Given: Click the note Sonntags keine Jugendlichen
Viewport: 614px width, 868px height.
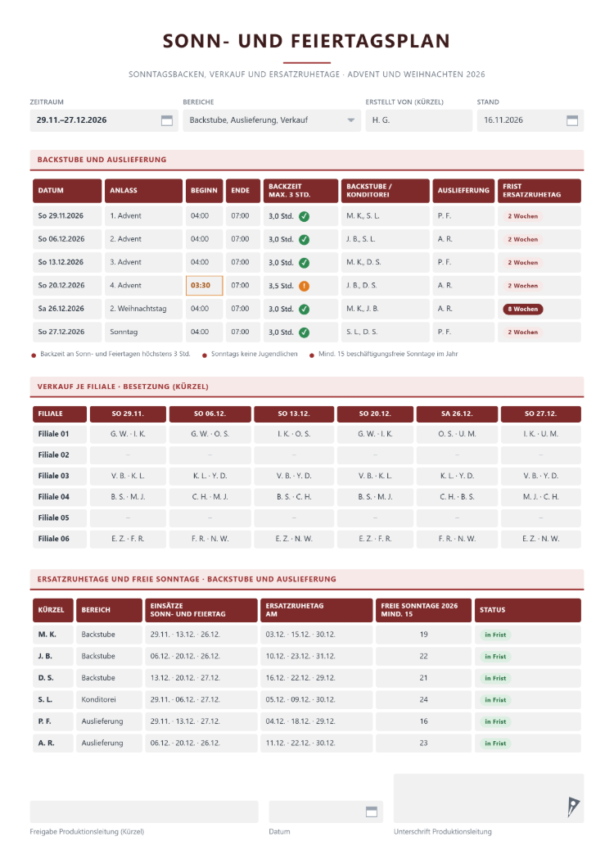Looking at the screenshot, I should [x=254, y=355].
